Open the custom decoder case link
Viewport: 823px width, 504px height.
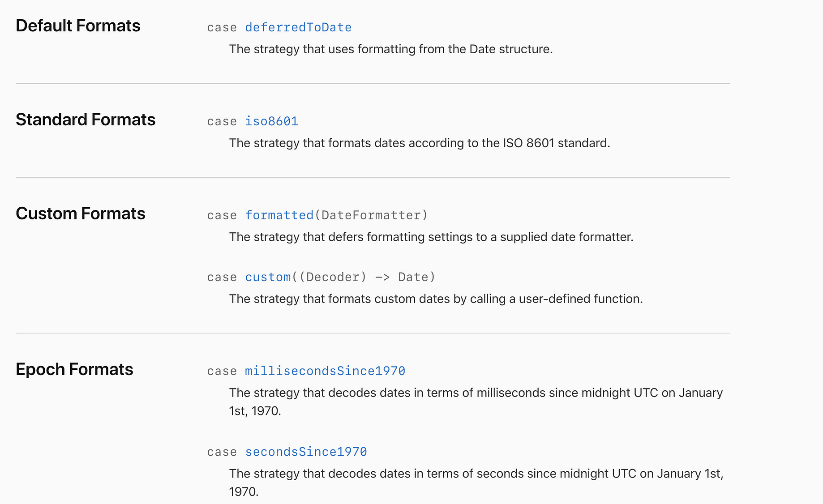coord(268,277)
